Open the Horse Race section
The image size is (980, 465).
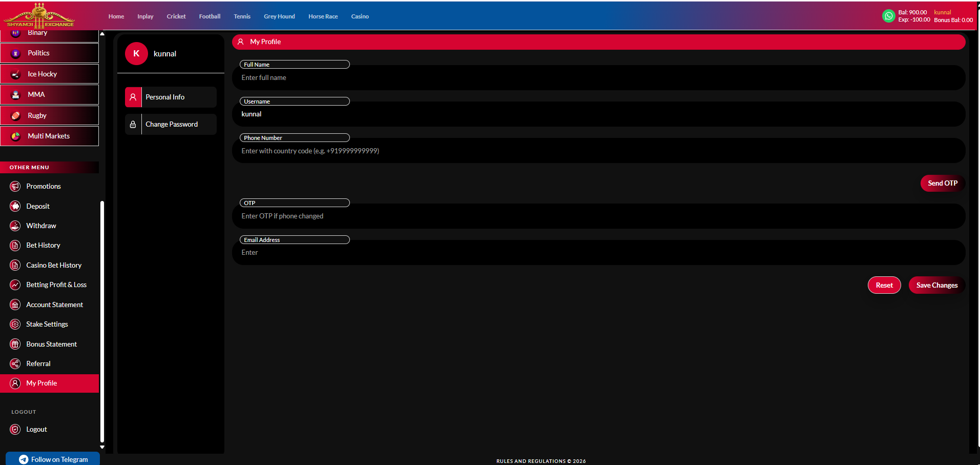[323, 16]
